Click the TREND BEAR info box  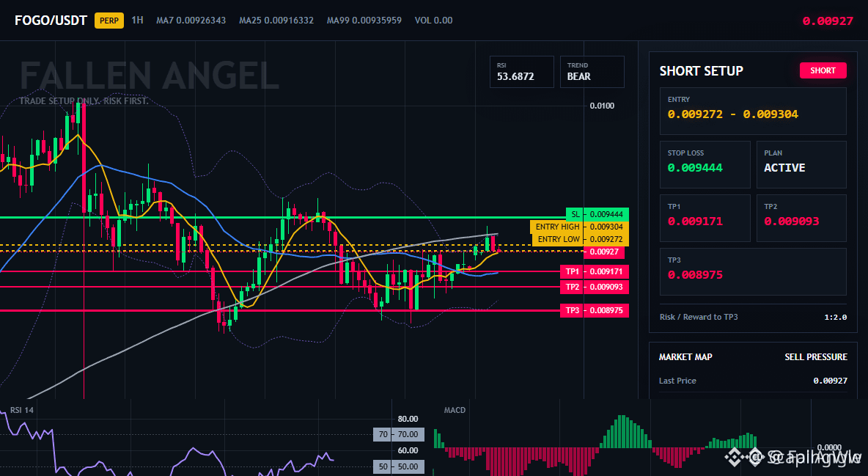tap(592, 71)
